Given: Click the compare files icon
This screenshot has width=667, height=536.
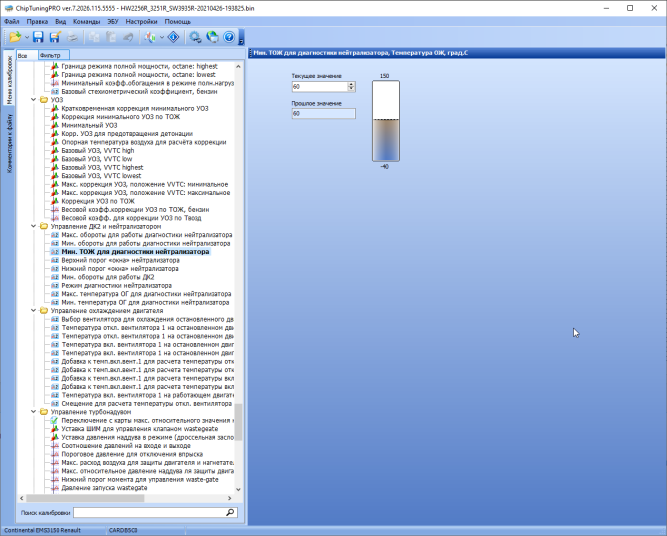Looking at the screenshot, I should [150, 37].
